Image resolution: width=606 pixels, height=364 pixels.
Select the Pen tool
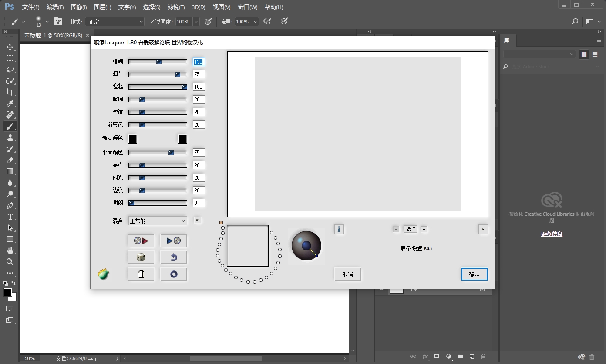[10, 205]
